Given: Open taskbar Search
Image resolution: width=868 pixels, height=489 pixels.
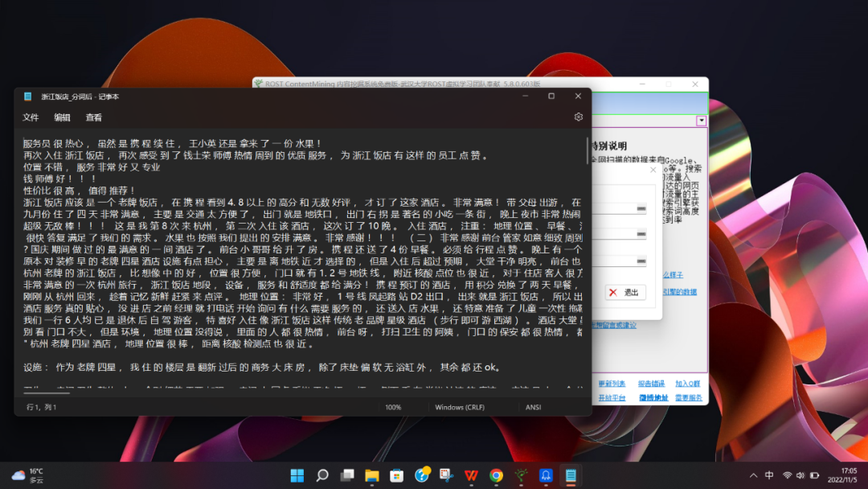Looking at the screenshot, I should (x=322, y=475).
